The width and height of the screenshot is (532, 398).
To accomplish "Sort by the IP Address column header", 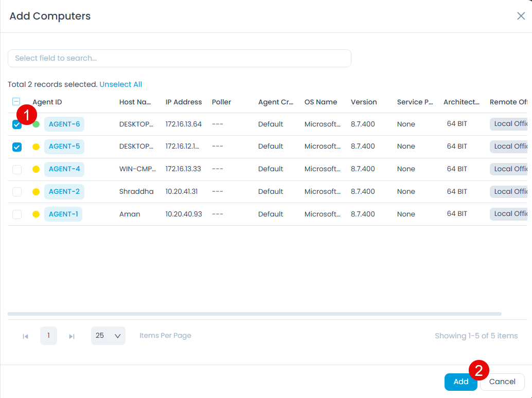I will tap(184, 102).
